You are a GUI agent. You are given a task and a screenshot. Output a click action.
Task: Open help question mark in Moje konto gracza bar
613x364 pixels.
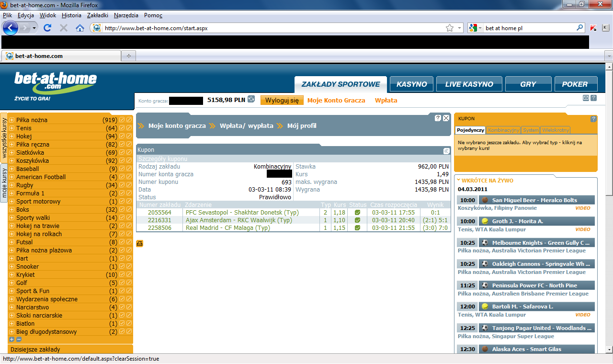click(x=438, y=118)
